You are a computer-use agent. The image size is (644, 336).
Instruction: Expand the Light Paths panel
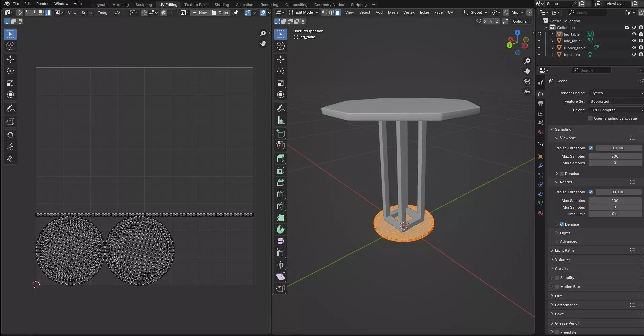[565, 250]
